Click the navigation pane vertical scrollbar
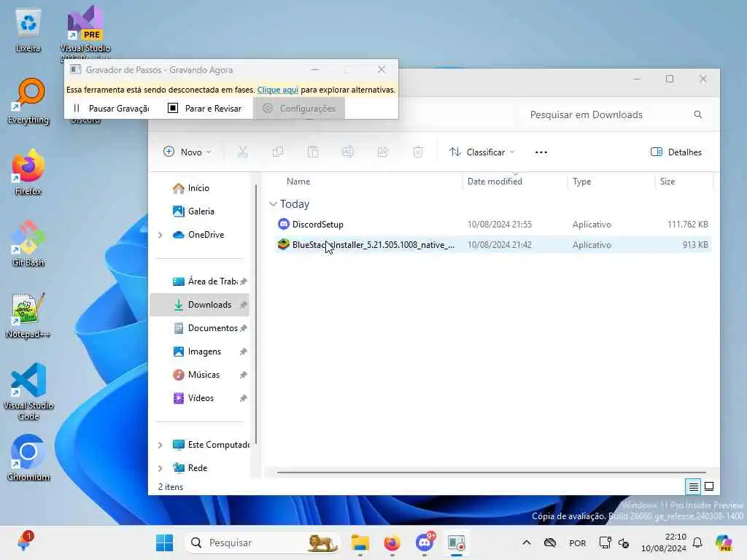This screenshot has height=560, width=747. pyautogui.click(x=256, y=314)
